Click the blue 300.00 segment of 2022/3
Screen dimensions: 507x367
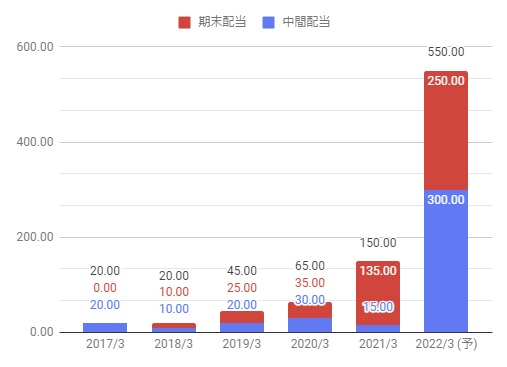click(x=446, y=261)
